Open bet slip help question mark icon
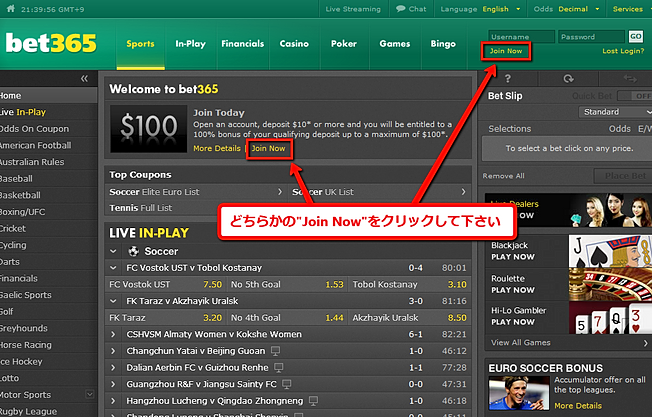The width and height of the screenshot is (652, 417). tap(507, 78)
